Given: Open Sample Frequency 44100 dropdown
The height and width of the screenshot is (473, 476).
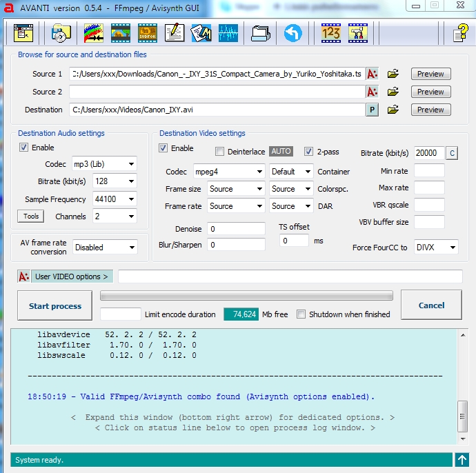Looking at the screenshot, I should 115,199.
